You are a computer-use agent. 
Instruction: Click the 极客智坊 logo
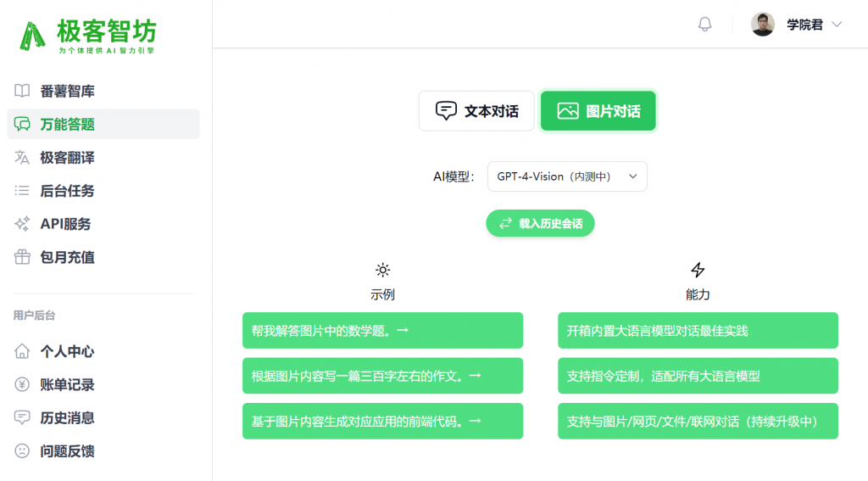[x=87, y=36]
